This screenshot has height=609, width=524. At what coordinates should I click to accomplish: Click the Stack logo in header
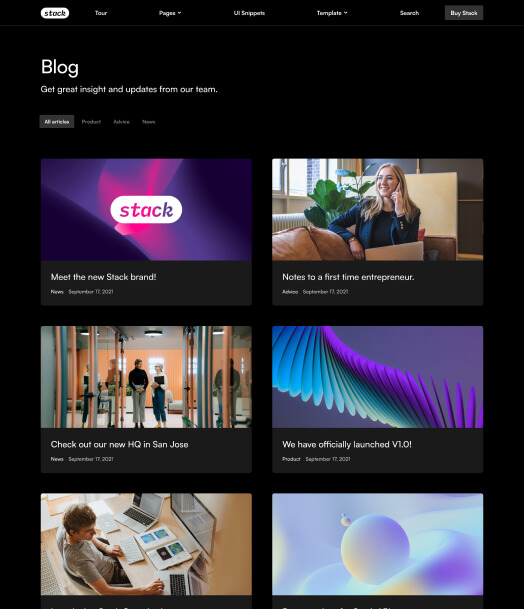click(55, 13)
